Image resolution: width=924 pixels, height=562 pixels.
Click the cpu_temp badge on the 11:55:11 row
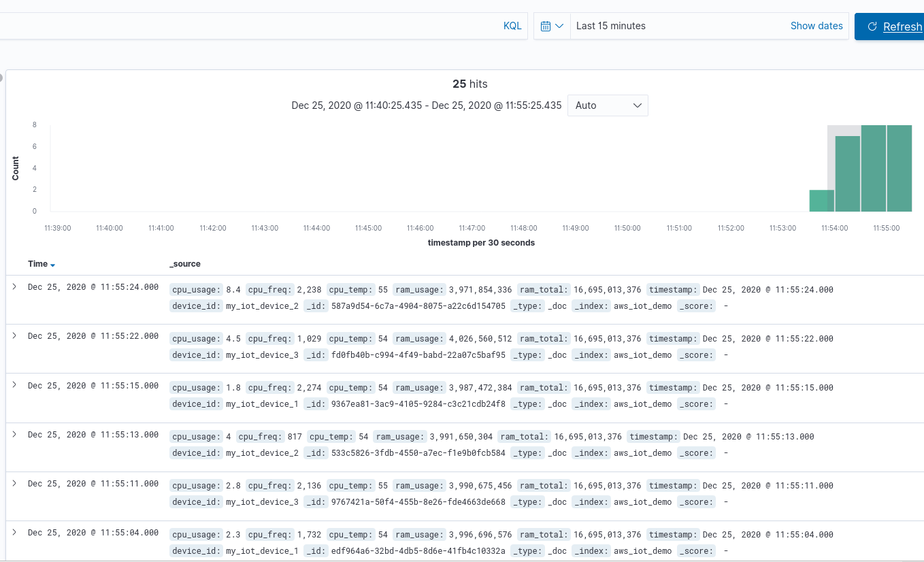point(350,485)
